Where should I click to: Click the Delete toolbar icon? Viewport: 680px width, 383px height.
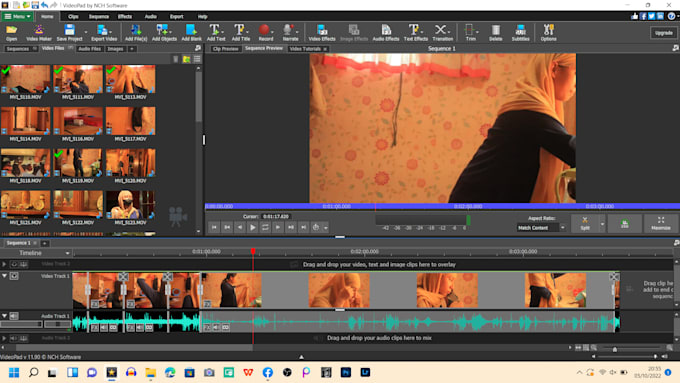pos(495,33)
